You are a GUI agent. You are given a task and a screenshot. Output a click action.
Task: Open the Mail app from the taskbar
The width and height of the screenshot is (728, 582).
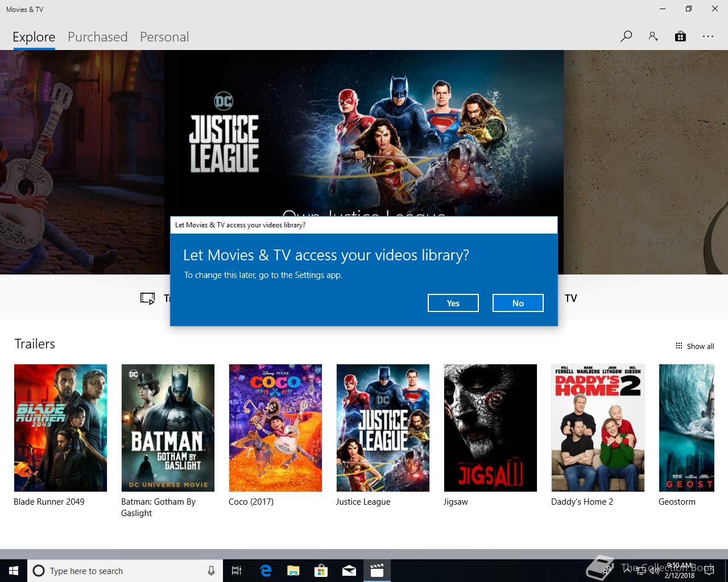pyautogui.click(x=349, y=571)
